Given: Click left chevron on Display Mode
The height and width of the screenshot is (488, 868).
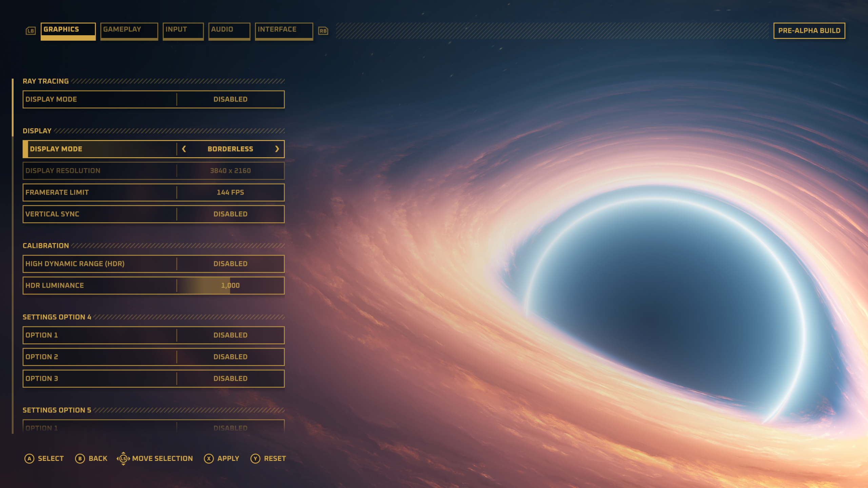Looking at the screenshot, I should (x=184, y=149).
